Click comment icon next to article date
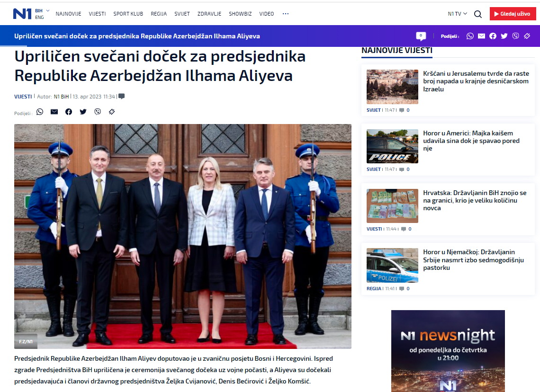This screenshot has width=540, height=392. 122,96
